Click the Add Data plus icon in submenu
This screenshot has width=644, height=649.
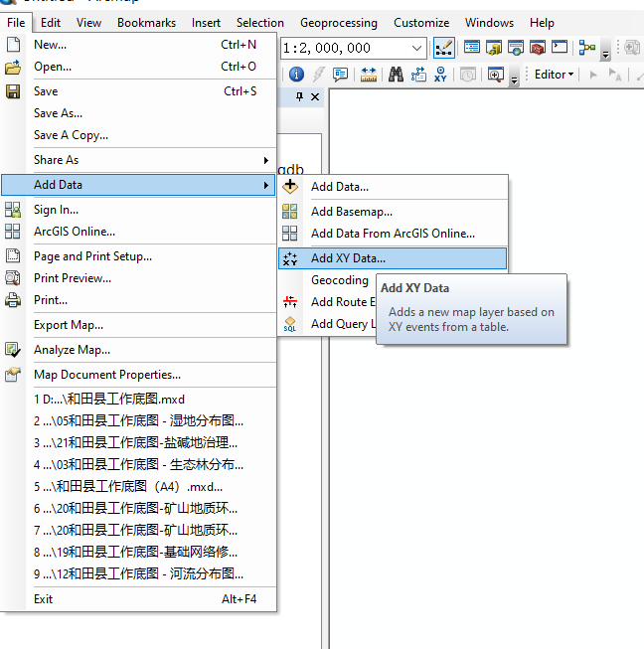click(x=290, y=186)
